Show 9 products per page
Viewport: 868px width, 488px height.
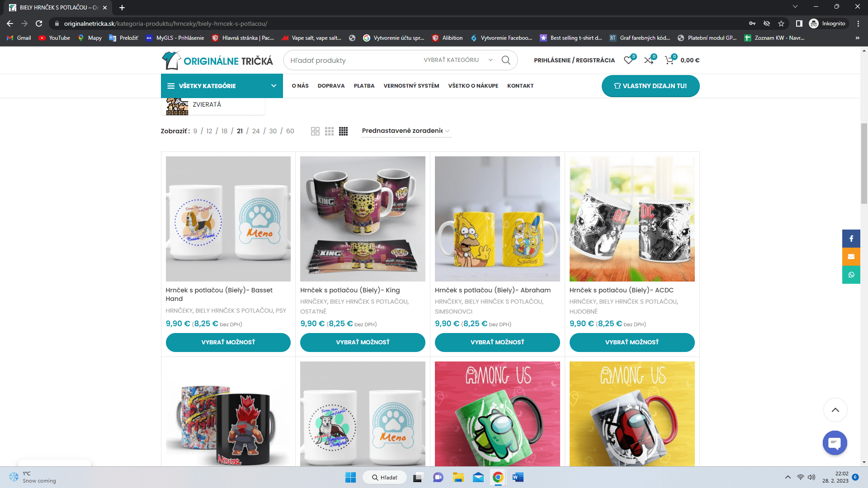[x=195, y=131]
